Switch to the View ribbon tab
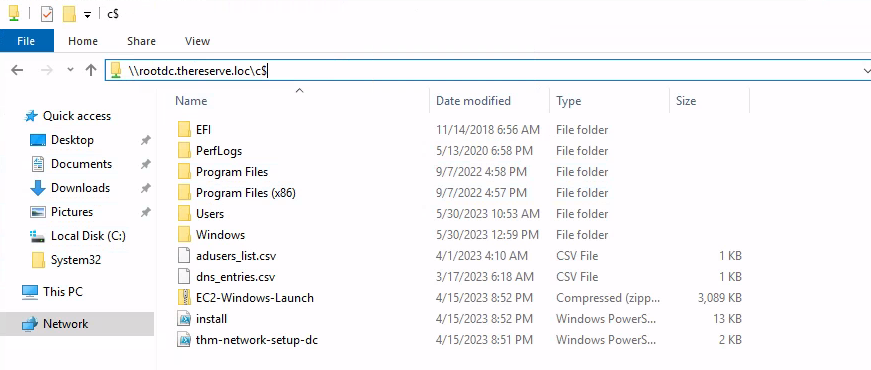 tap(197, 41)
